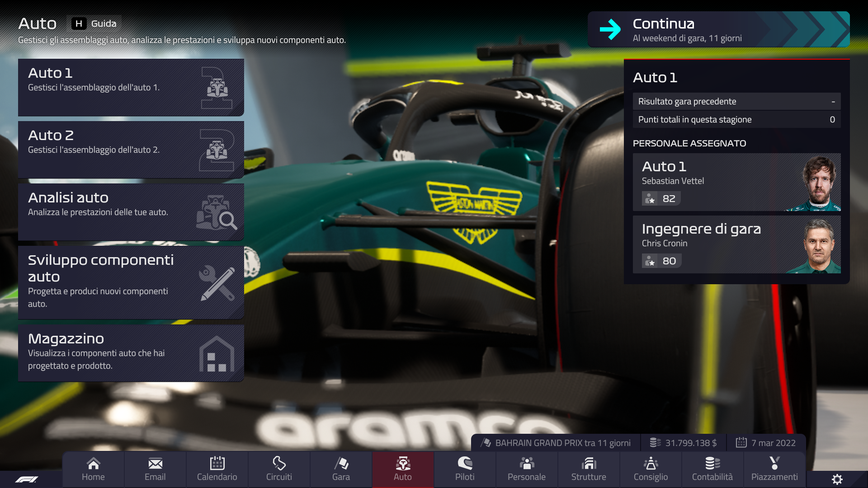Open the Home tab icon
This screenshot has width=868, height=488.
(93, 463)
